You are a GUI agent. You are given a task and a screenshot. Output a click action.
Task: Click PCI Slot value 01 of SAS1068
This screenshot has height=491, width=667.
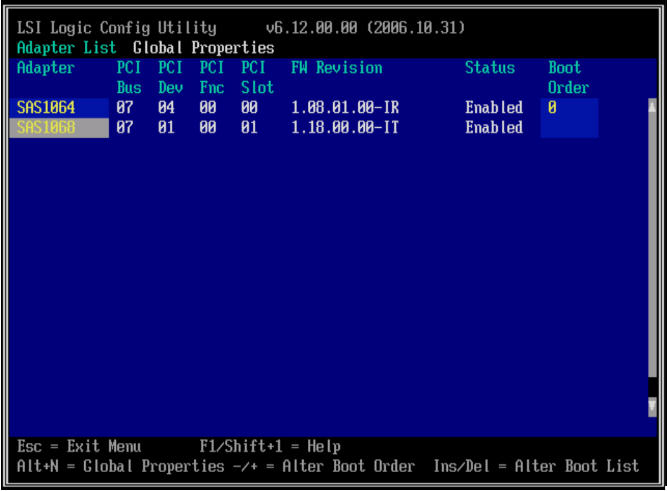249,128
